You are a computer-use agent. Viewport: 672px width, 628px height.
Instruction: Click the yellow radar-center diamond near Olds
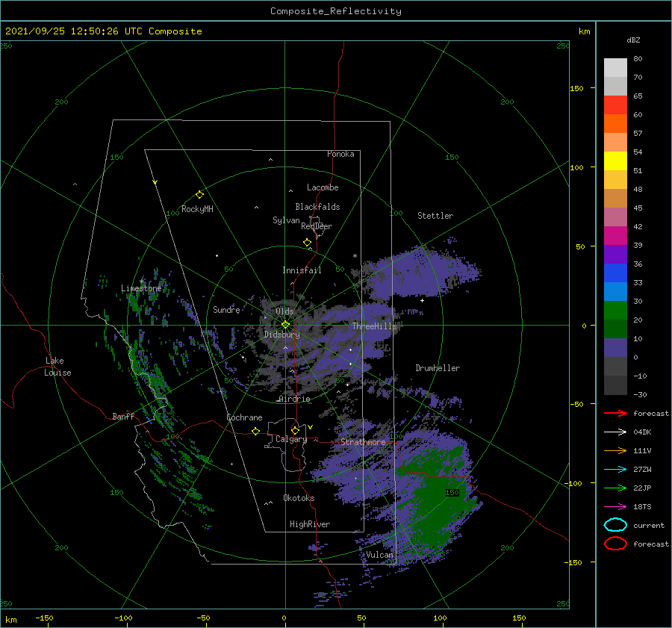pos(285,325)
